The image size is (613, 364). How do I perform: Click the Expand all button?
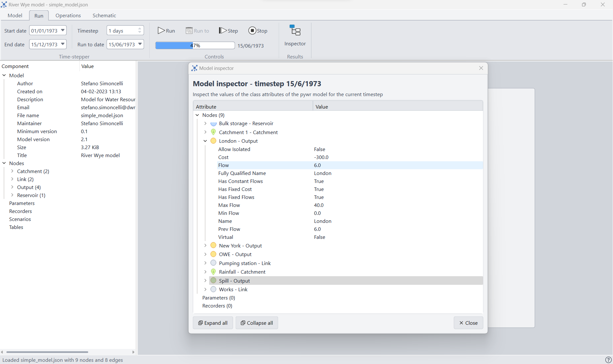(213, 323)
